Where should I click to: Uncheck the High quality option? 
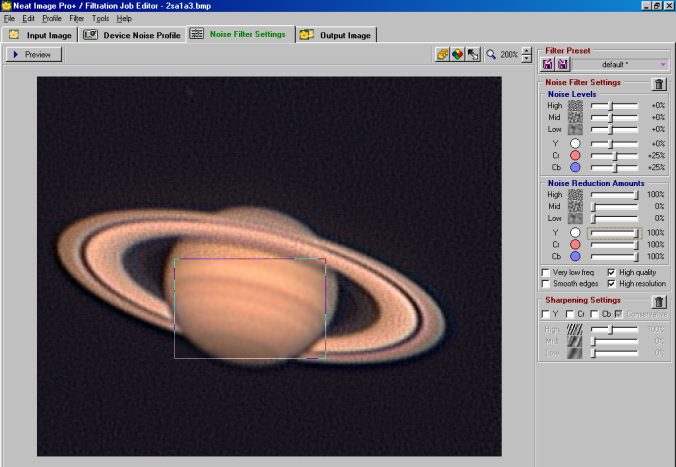click(x=611, y=272)
